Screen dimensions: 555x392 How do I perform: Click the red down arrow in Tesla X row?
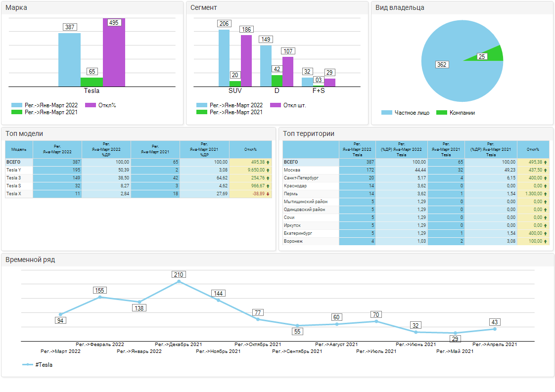tap(268, 194)
